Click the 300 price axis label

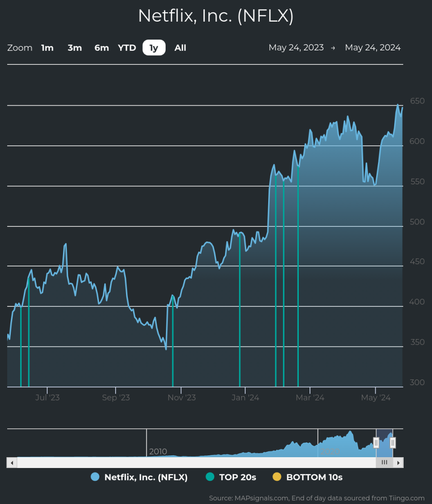(x=417, y=382)
